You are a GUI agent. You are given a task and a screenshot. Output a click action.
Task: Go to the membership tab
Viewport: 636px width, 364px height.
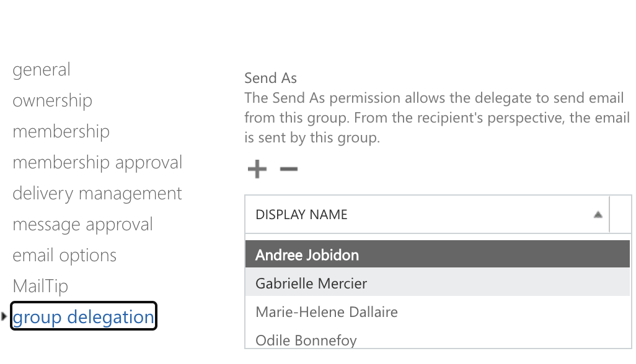[61, 132]
